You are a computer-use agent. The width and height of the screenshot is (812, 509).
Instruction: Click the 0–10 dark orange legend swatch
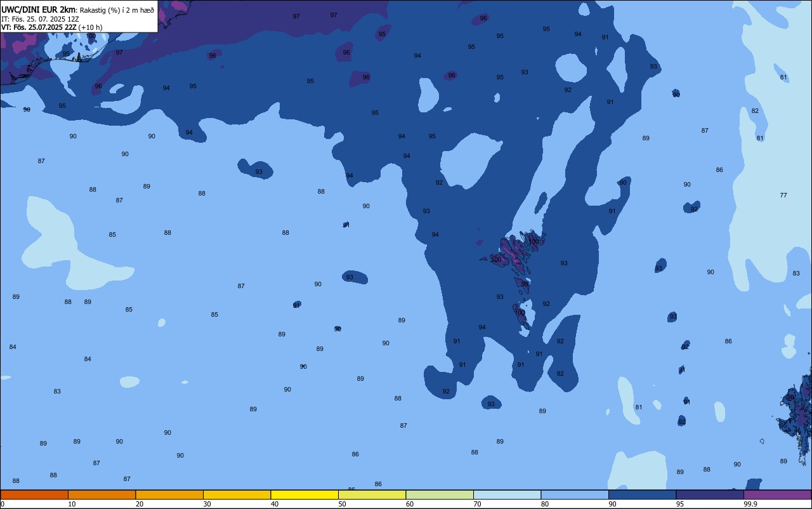click(x=34, y=494)
